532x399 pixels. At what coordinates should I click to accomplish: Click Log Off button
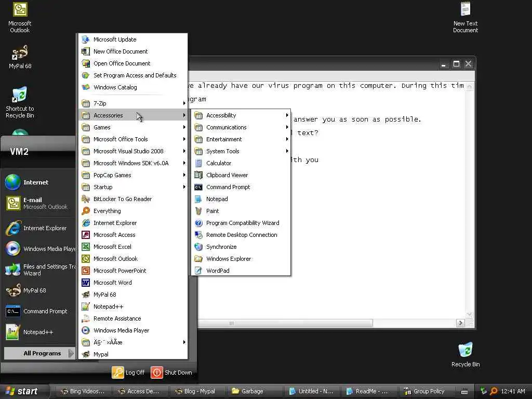click(x=128, y=373)
